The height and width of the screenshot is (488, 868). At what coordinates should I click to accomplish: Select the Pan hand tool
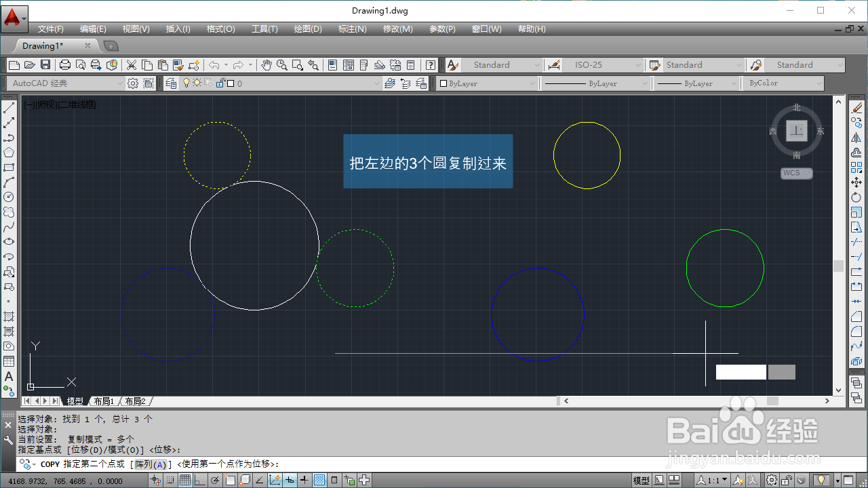(x=267, y=65)
